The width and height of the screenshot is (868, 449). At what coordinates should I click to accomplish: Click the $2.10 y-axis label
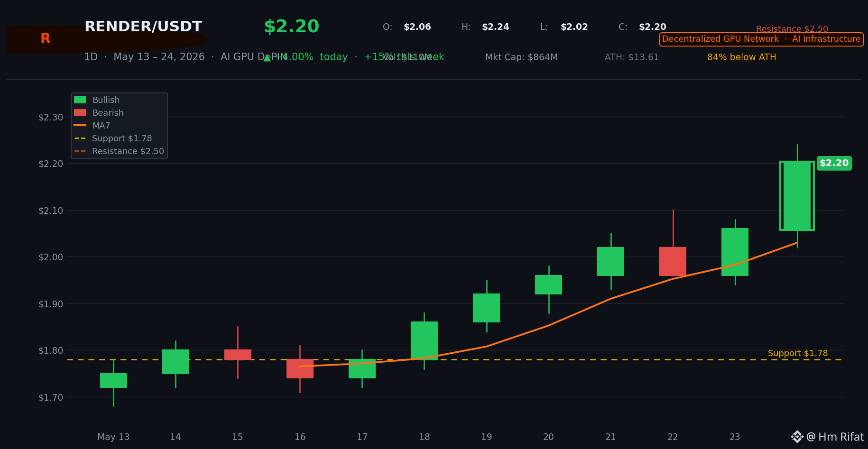51,211
